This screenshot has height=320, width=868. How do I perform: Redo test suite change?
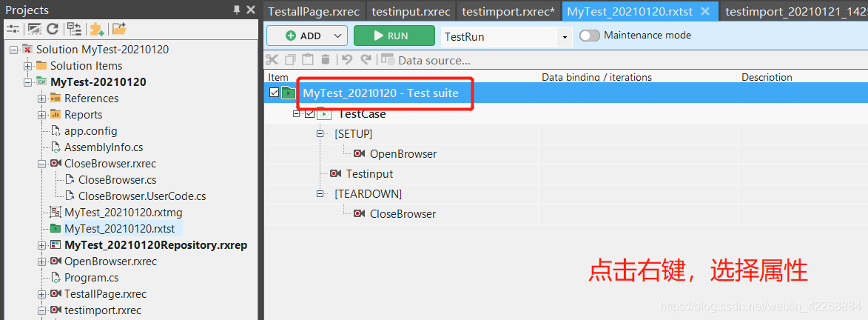click(366, 59)
